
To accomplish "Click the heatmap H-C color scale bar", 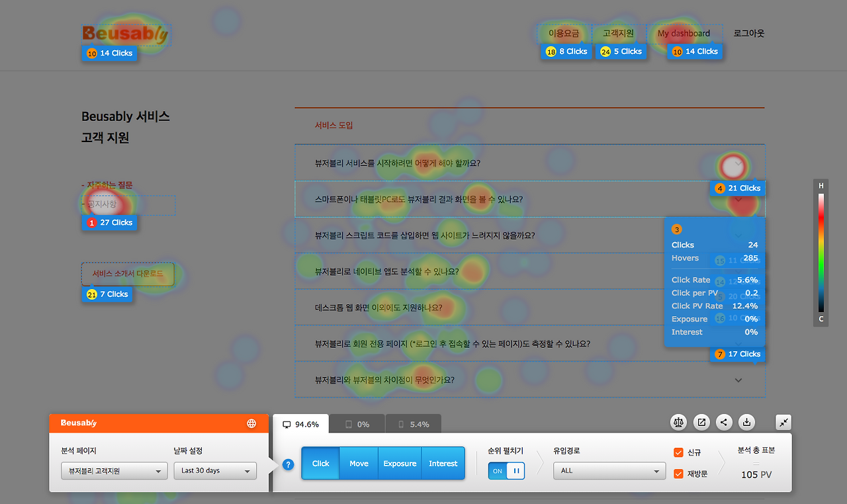I will click(x=821, y=253).
